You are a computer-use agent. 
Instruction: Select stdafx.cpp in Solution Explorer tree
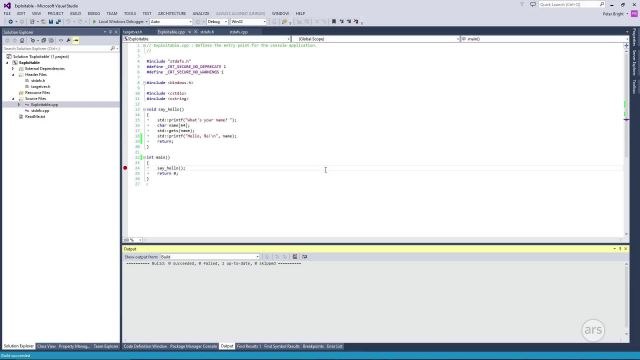[40, 111]
